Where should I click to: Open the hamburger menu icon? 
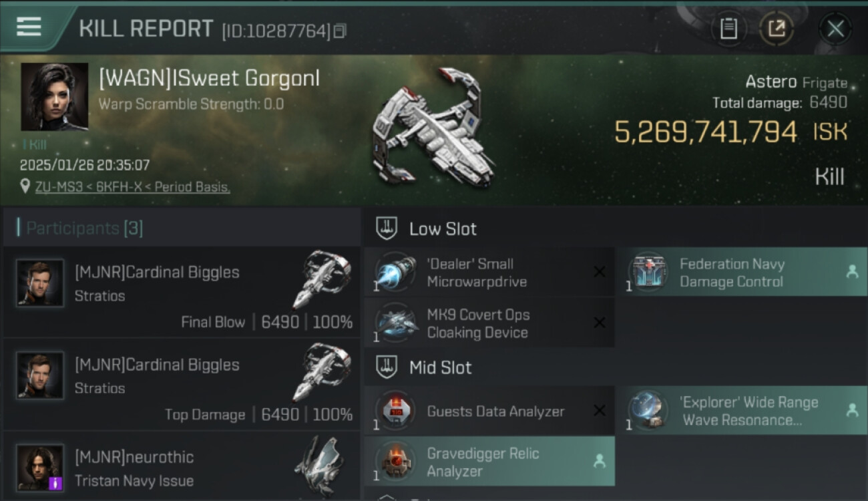(29, 27)
